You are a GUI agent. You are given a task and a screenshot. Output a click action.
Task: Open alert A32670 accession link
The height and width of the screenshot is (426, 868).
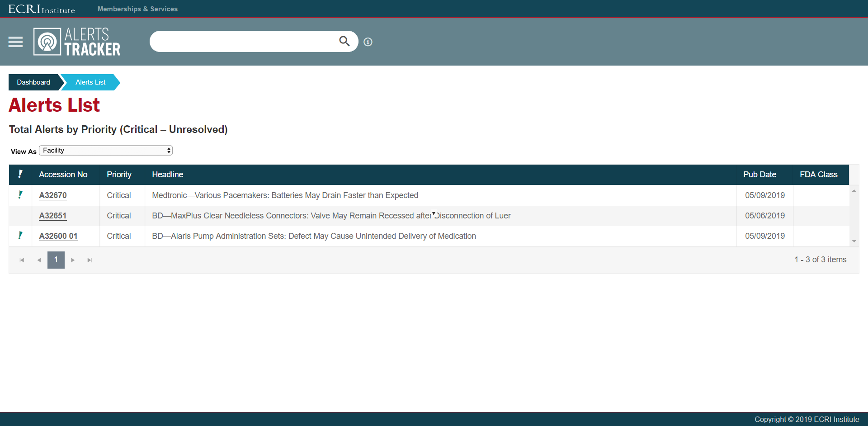[52, 195]
